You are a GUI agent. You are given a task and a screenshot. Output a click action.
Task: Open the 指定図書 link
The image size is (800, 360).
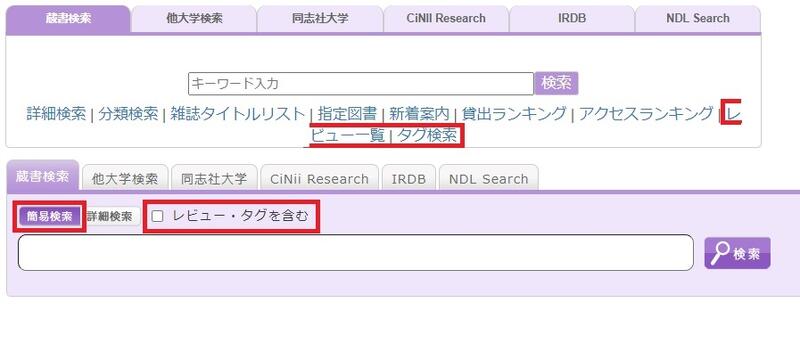coord(347,114)
